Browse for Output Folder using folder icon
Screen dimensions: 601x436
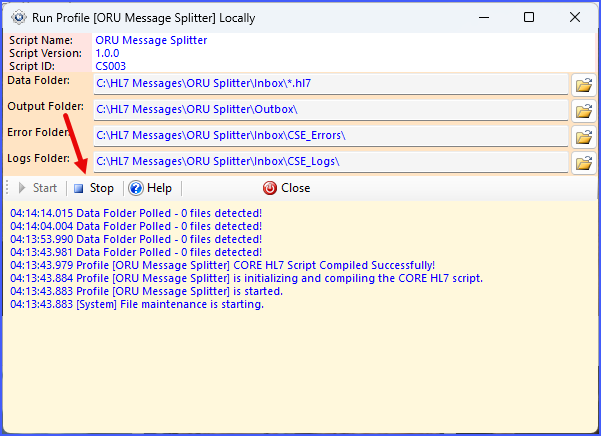584,111
